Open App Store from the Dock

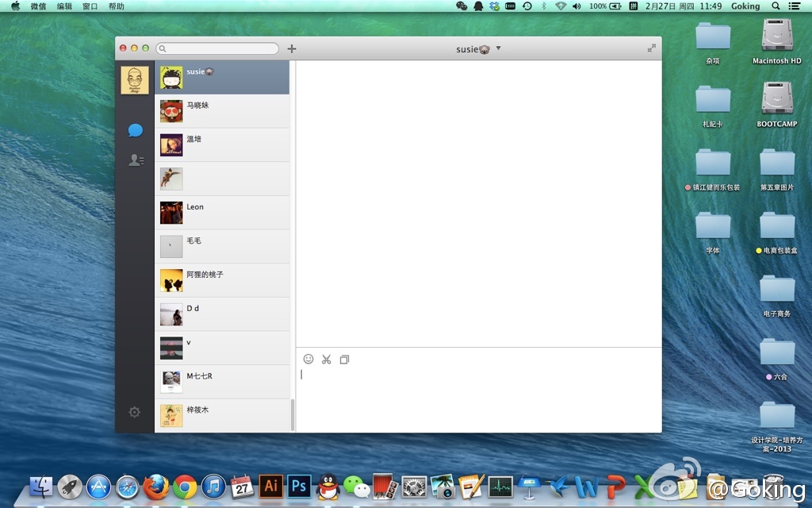pyautogui.click(x=98, y=487)
